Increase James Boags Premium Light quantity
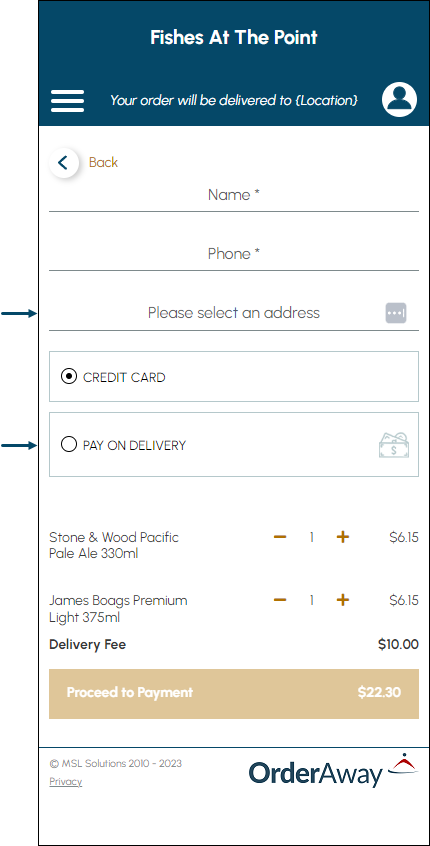The width and height of the screenshot is (430, 846). pos(343,600)
